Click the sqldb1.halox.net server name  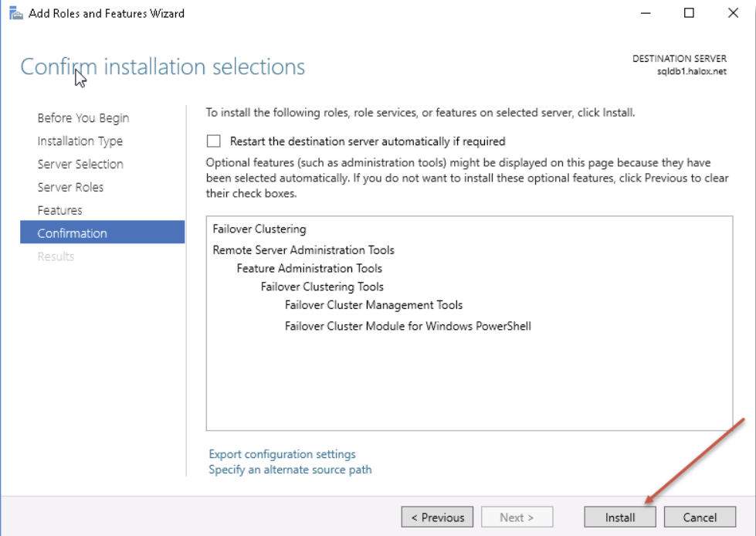pyautogui.click(x=691, y=71)
